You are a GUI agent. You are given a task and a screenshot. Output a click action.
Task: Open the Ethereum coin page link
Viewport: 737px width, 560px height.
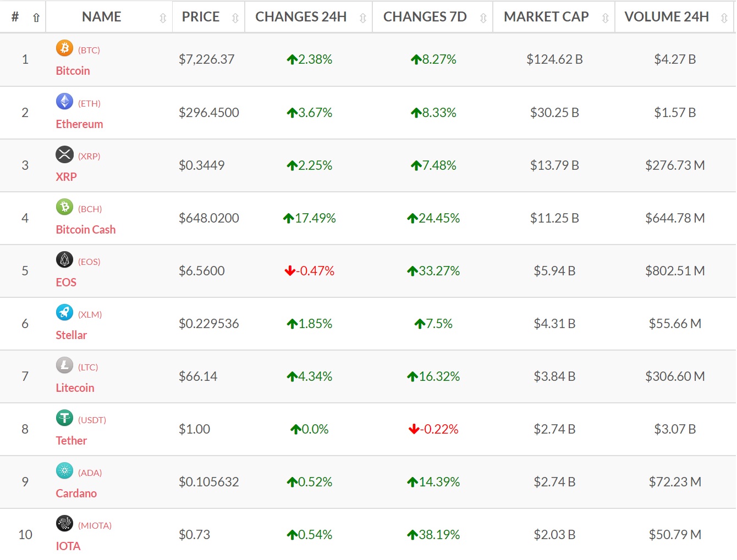coord(79,124)
